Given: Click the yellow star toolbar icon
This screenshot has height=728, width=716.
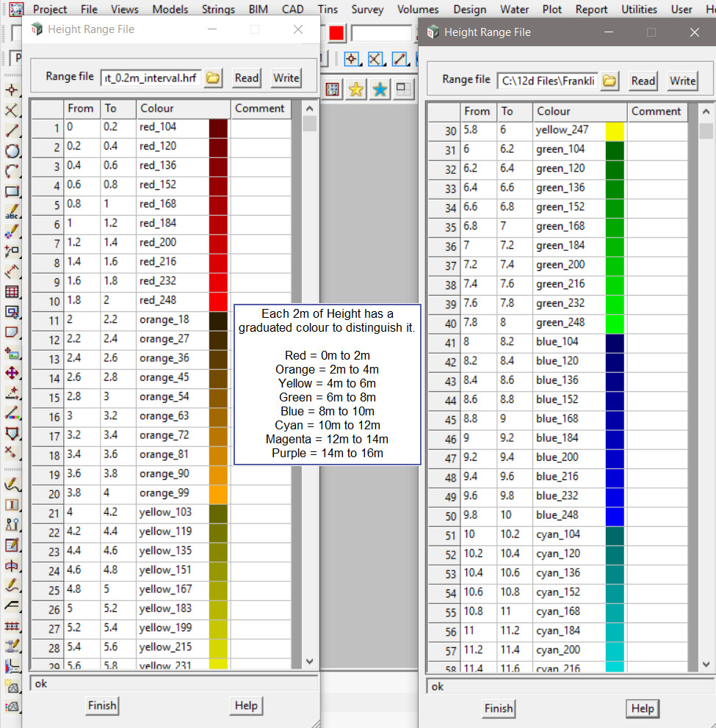Looking at the screenshot, I should coord(356,90).
